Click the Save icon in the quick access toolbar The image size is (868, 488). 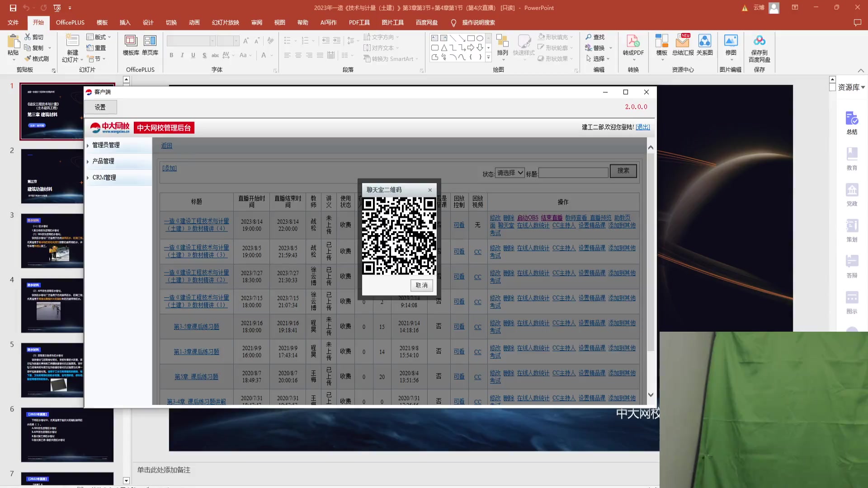[13, 8]
